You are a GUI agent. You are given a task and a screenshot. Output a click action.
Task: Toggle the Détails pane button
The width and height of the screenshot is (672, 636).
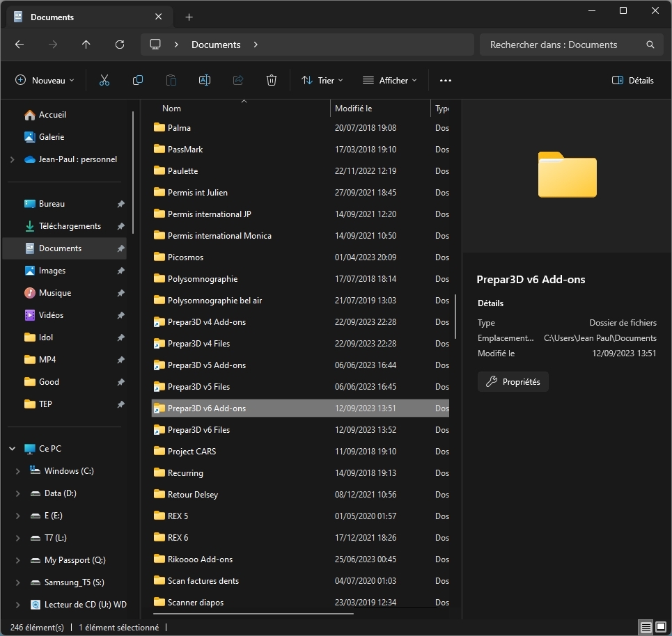click(632, 81)
